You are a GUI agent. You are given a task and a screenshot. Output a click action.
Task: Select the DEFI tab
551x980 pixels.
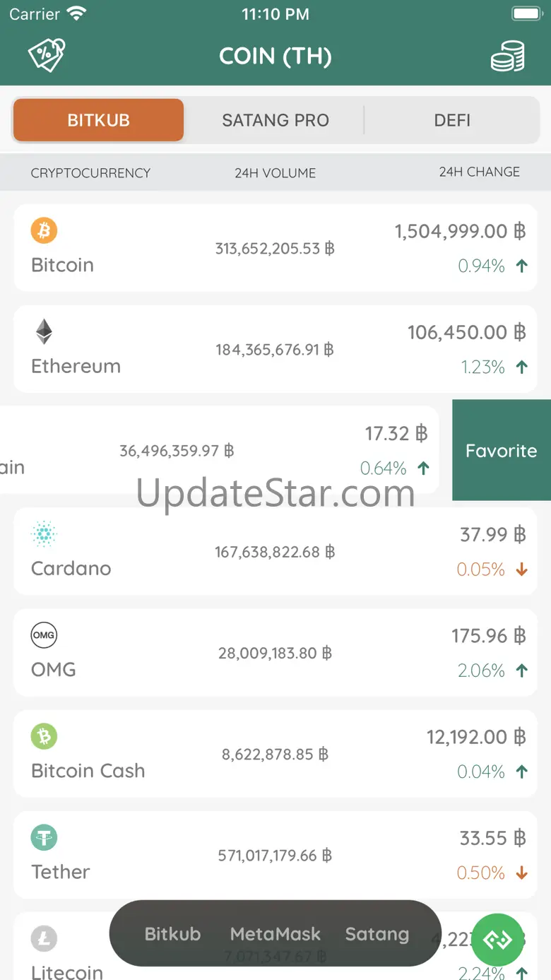452,120
